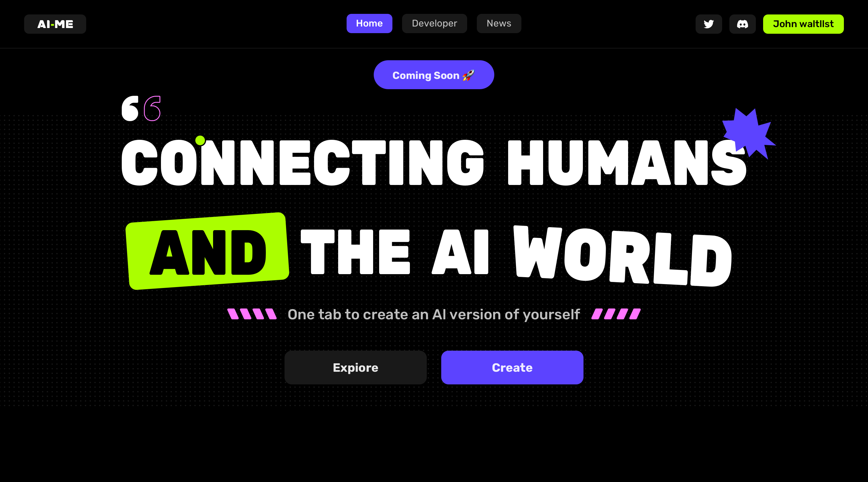Click the News navigation expander
The width and height of the screenshot is (868, 482).
pos(498,23)
